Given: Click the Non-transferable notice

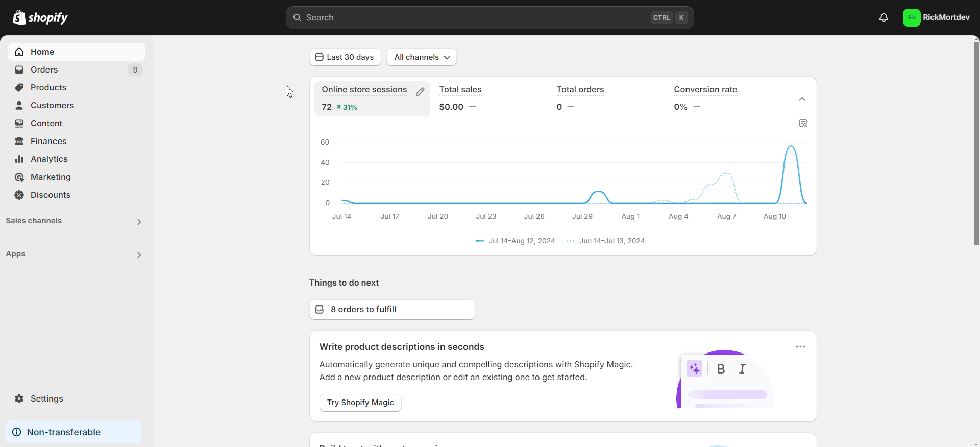Looking at the screenshot, I should pos(73,432).
